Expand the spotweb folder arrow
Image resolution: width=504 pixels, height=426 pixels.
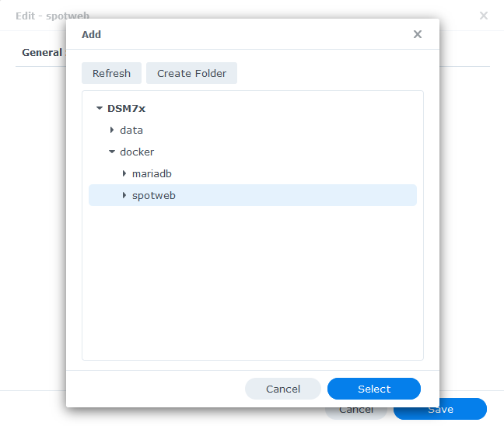pos(124,195)
